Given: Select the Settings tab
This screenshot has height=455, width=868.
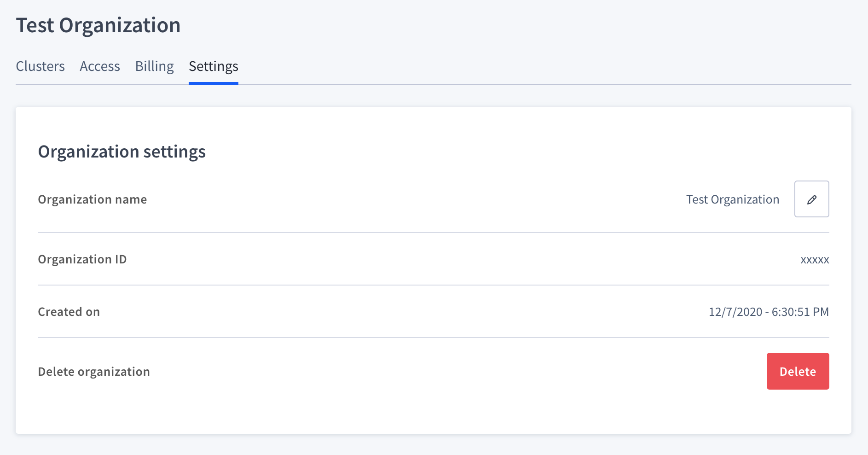Looking at the screenshot, I should tap(213, 66).
